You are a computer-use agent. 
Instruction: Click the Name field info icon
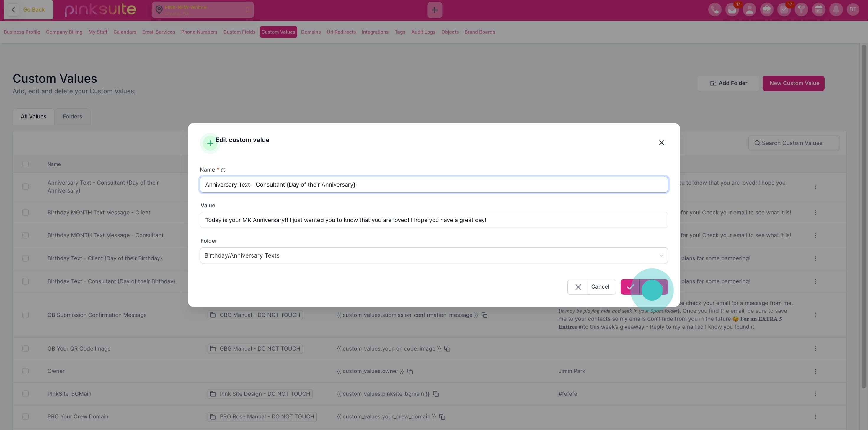click(x=223, y=170)
